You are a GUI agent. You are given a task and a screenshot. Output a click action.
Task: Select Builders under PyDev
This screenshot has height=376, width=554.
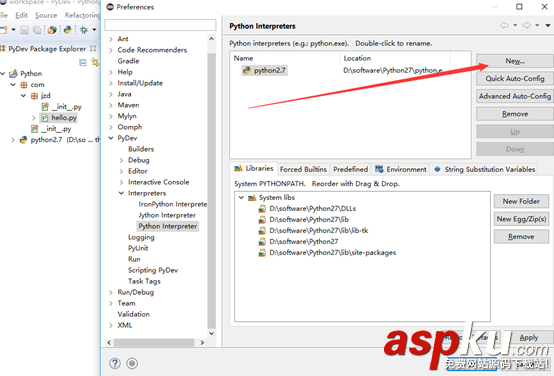pos(141,149)
